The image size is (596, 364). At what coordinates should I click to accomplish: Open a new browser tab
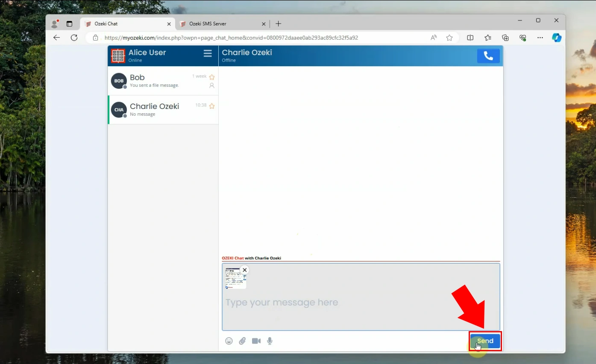coord(278,24)
